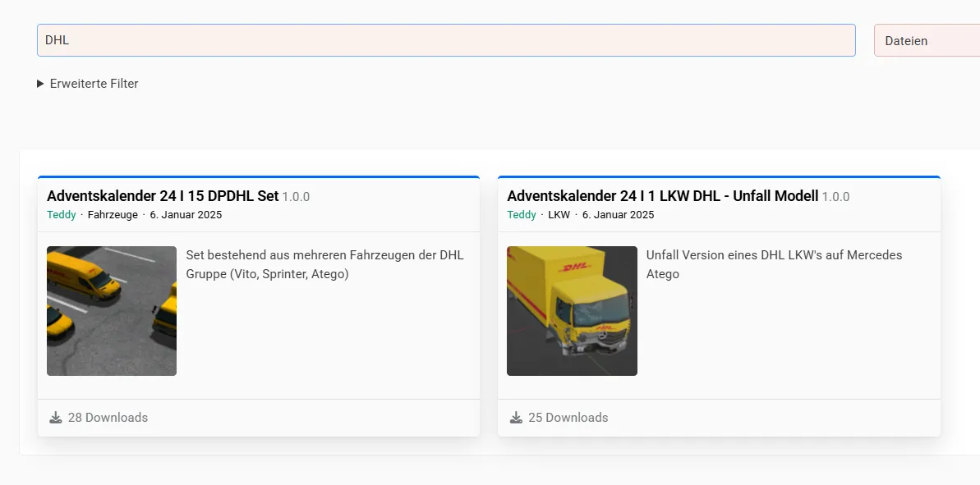Click the Unfall Version description text
This screenshot has width=980, height=485.
coord(774,264)
